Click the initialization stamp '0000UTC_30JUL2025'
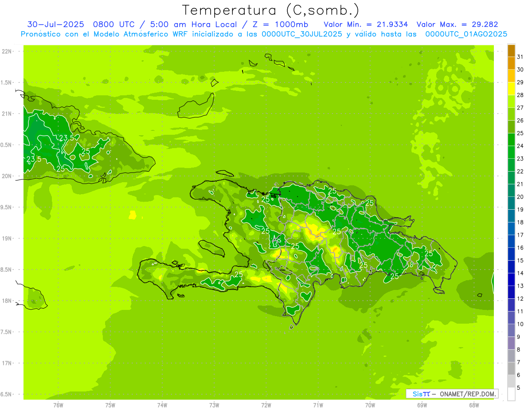The width and height of the screenshot is (532, 411). 302,34
